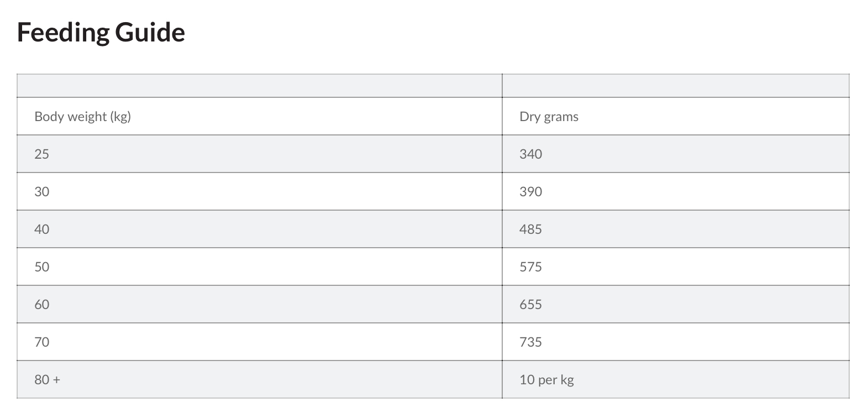This screenshot has height=418, width=868.
Task: Click the 30 body weight cell
Action: (41, 192)
